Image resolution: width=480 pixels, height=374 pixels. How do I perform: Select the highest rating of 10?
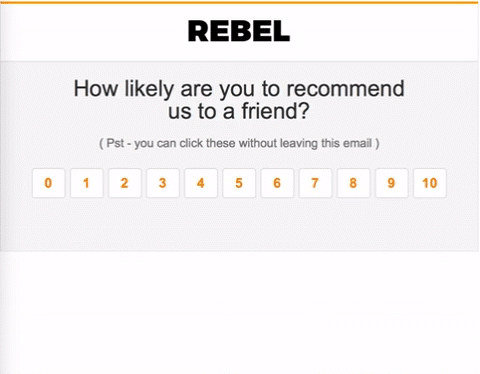(x=430, y=183)
